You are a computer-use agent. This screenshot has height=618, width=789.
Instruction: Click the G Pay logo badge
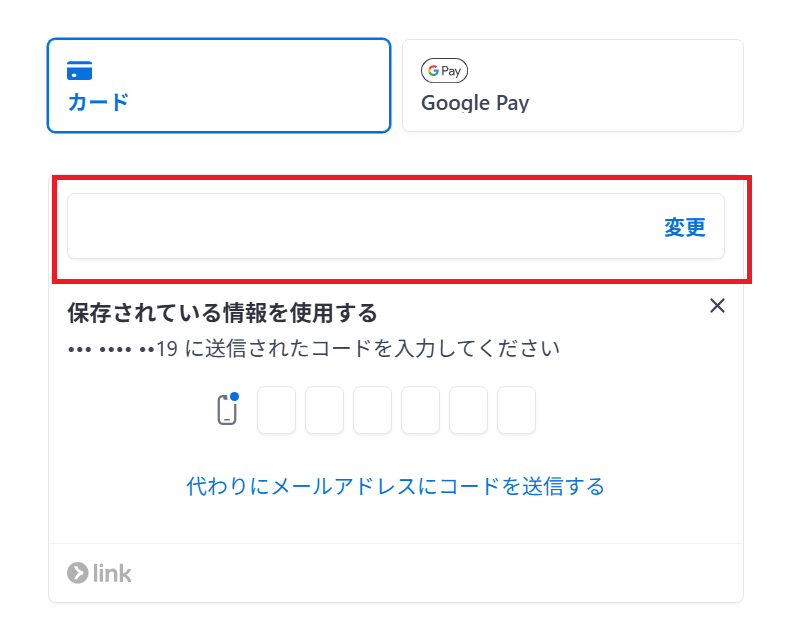click(444, 70)
